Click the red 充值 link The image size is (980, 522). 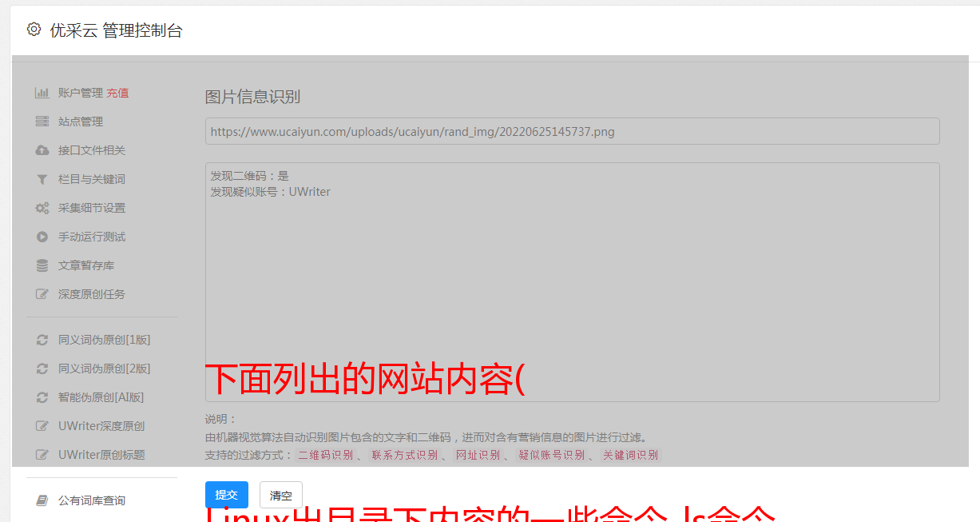117,93
